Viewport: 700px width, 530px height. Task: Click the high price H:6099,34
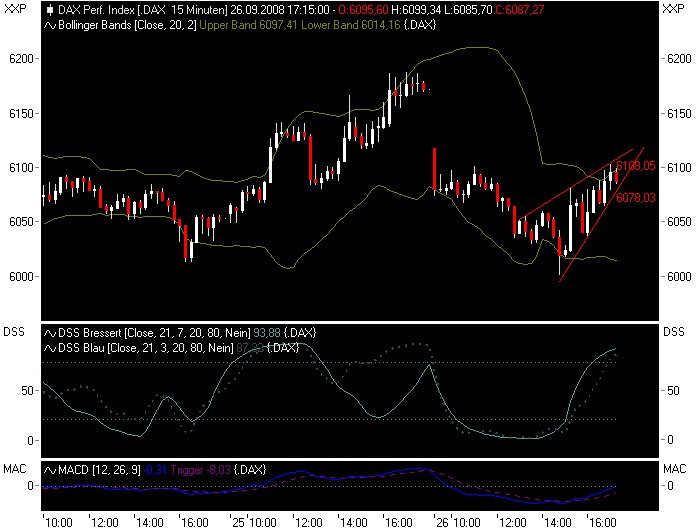(x=416, y=9)
